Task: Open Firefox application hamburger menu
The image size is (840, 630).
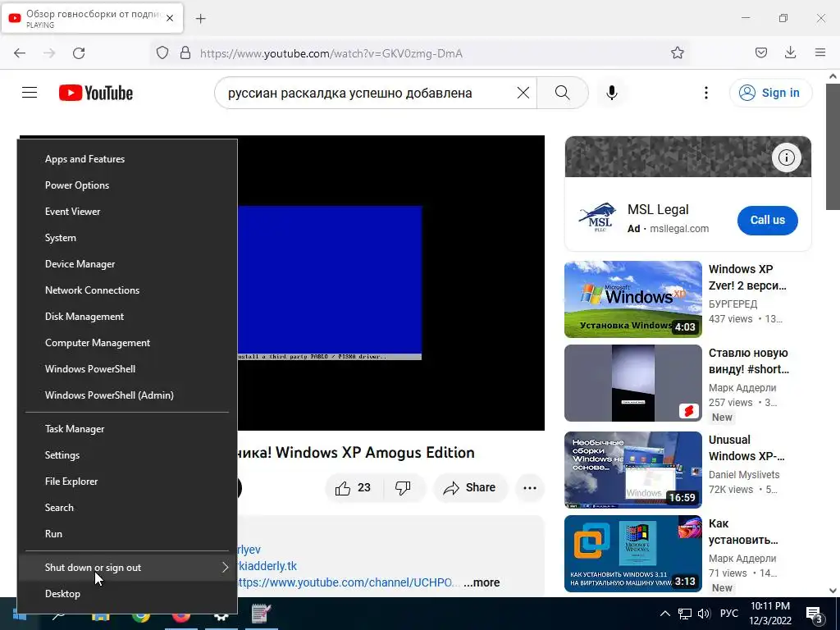Action: pos(820,53)
